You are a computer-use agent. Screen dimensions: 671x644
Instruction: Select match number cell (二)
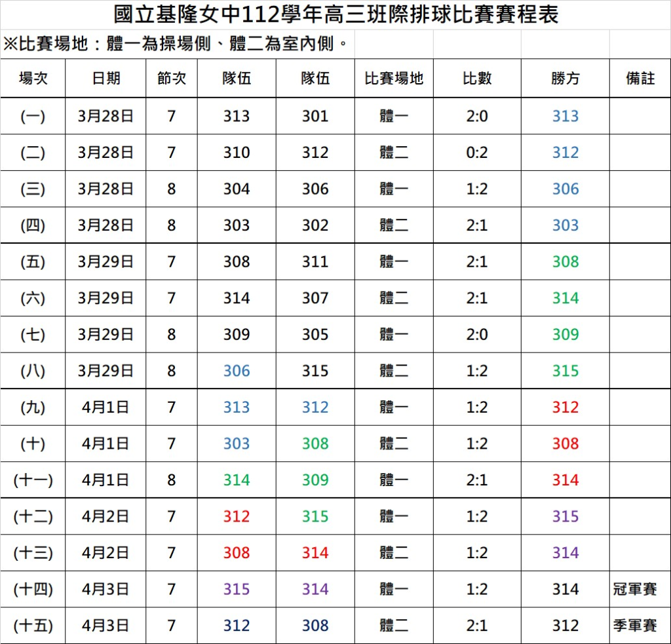pyautogui.click(x=33, y=153)
